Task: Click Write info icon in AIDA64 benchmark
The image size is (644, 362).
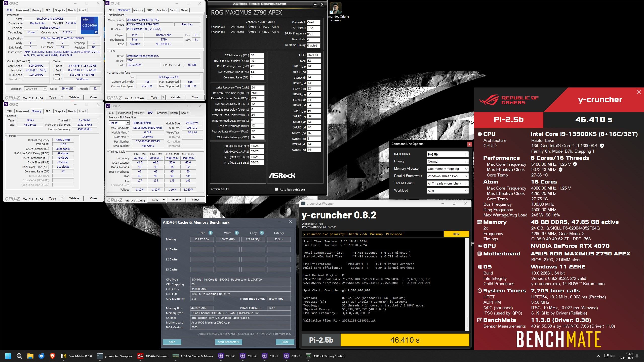Action: 236,233
